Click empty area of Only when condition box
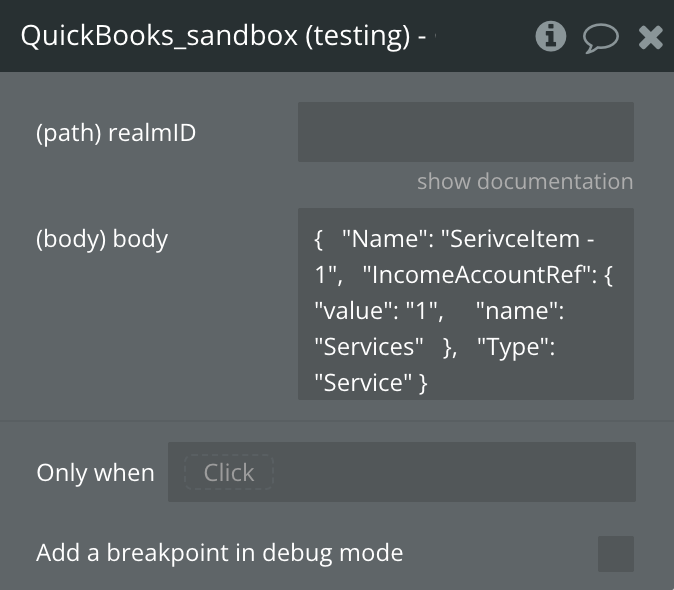Screen dimensions: 674x590 (x=450, y=472)
